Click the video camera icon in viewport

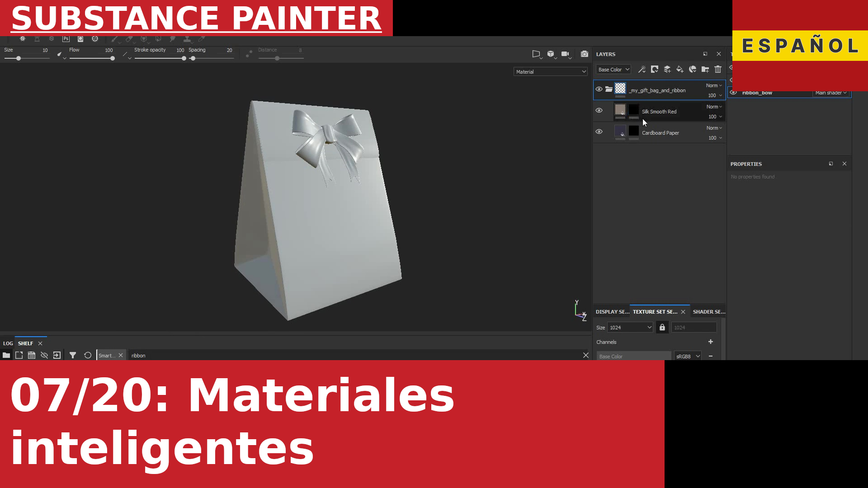[565, 54]
